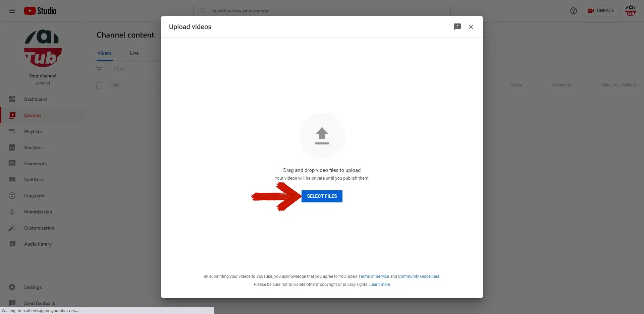
Task: Open the hamburger navigation menu
Action: (12, 10)
